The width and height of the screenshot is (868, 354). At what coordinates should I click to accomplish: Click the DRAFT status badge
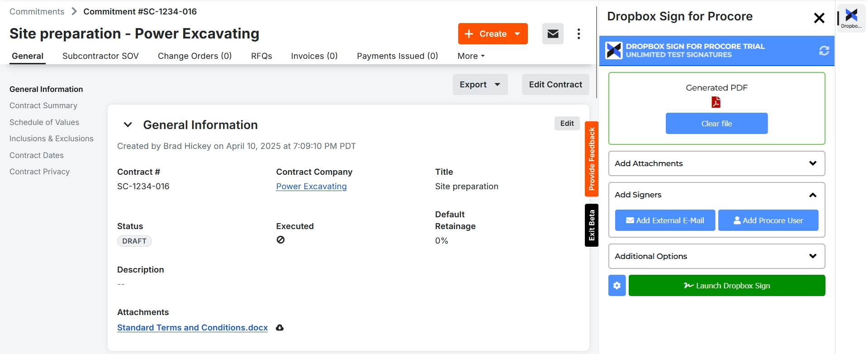click(134, 241)
